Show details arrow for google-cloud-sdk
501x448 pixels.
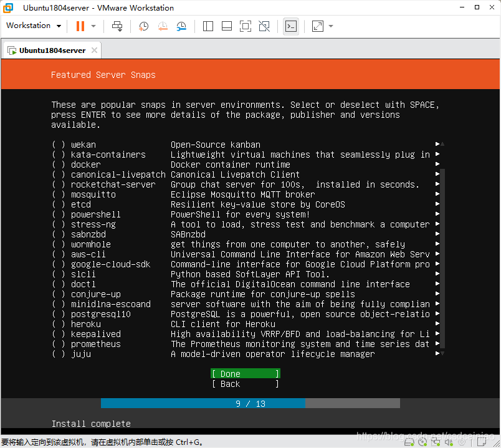(437, 264)
